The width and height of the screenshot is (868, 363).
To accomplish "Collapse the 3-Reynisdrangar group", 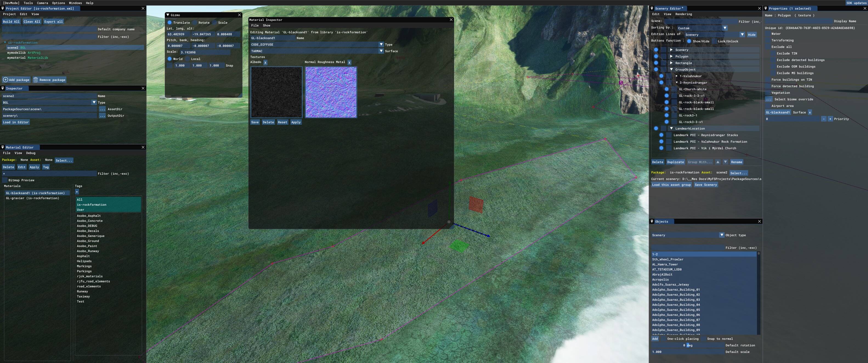I will (x=677, y=83).
